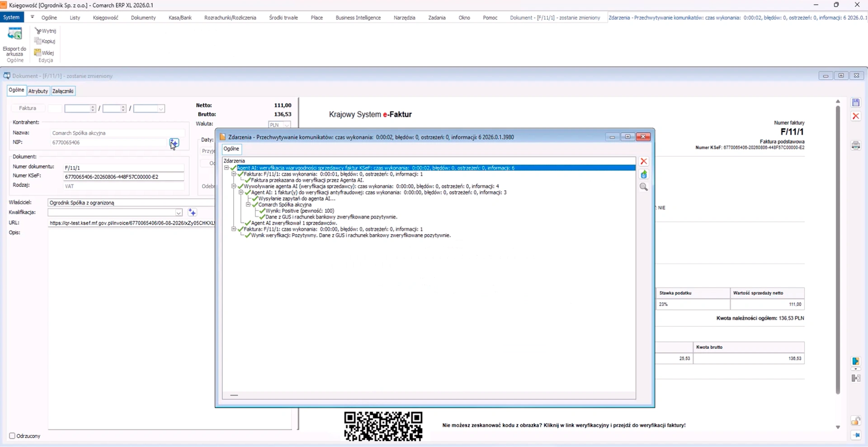The image size is (868, 447).
Task: Click the blue-yellow puzzle piece icon
Action: coord(856,362)
